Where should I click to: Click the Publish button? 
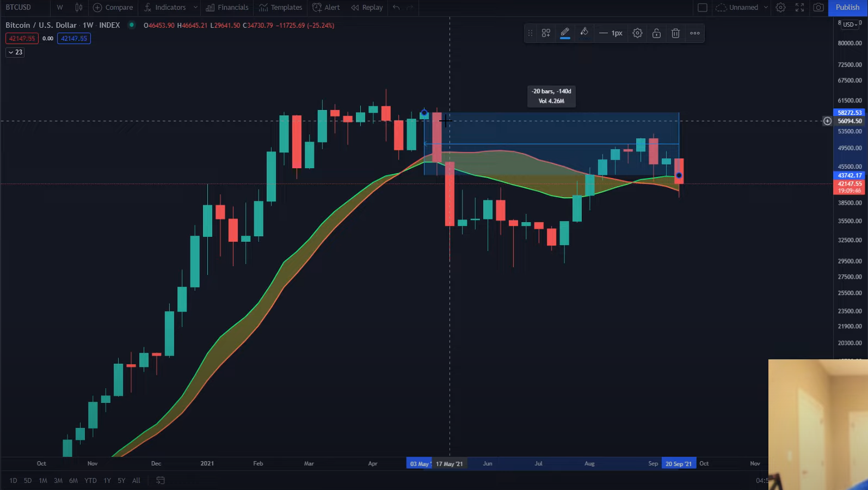coord(847,8)
